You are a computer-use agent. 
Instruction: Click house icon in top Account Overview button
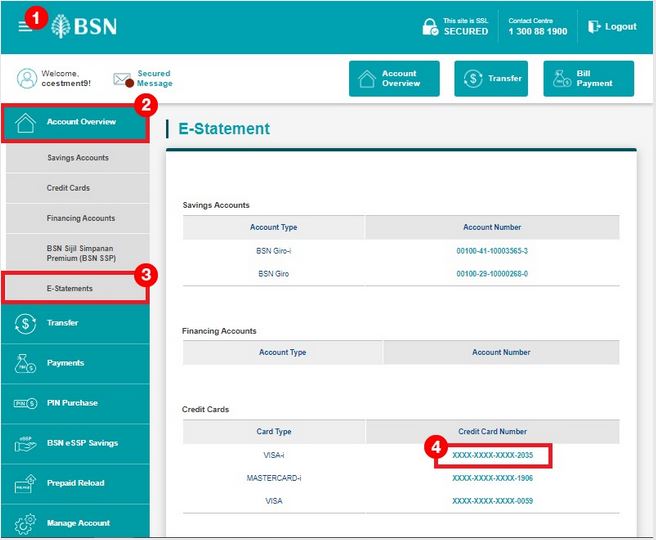pyautogui.click(x=367, y=79)
